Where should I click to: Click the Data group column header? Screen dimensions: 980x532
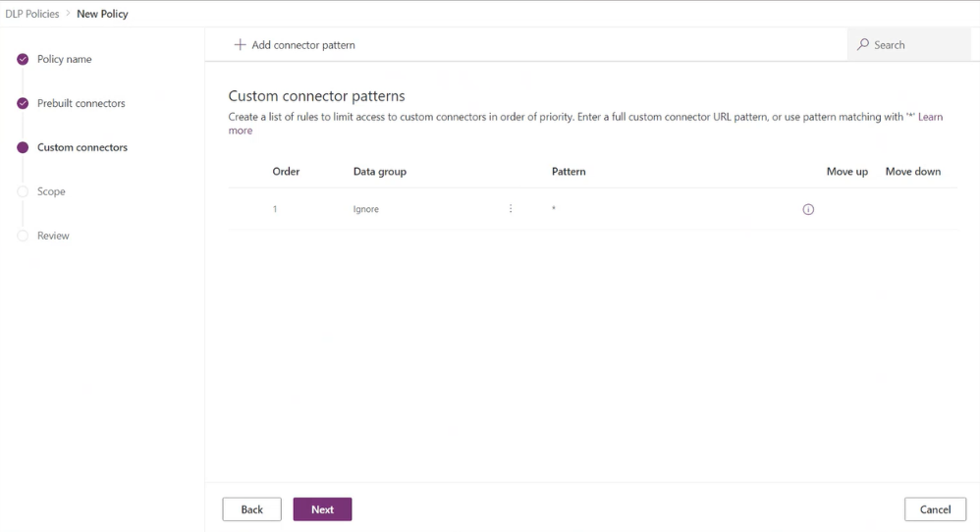click(380, 172)
